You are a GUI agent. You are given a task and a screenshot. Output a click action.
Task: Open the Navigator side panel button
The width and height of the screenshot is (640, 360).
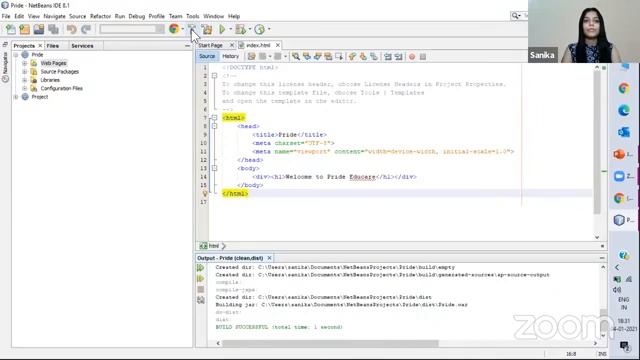tap(5, 67)
